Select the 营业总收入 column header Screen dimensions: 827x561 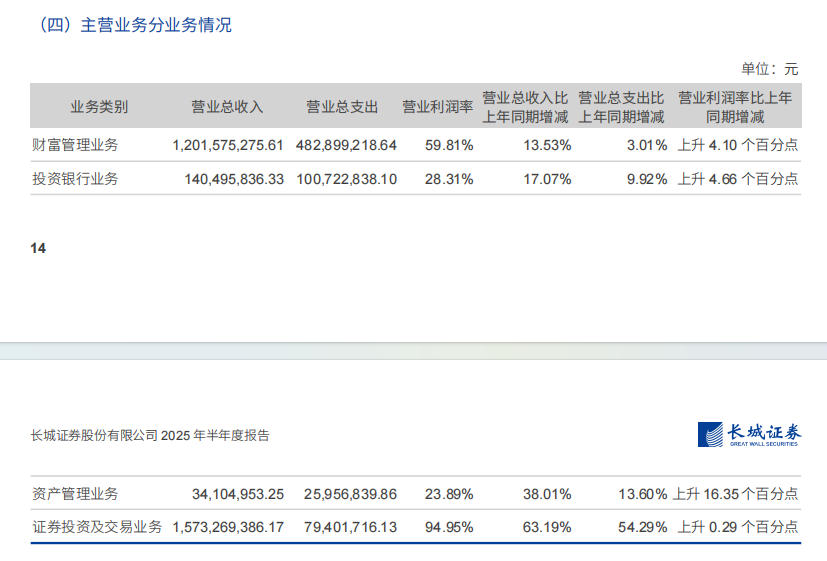coord(227,107)
